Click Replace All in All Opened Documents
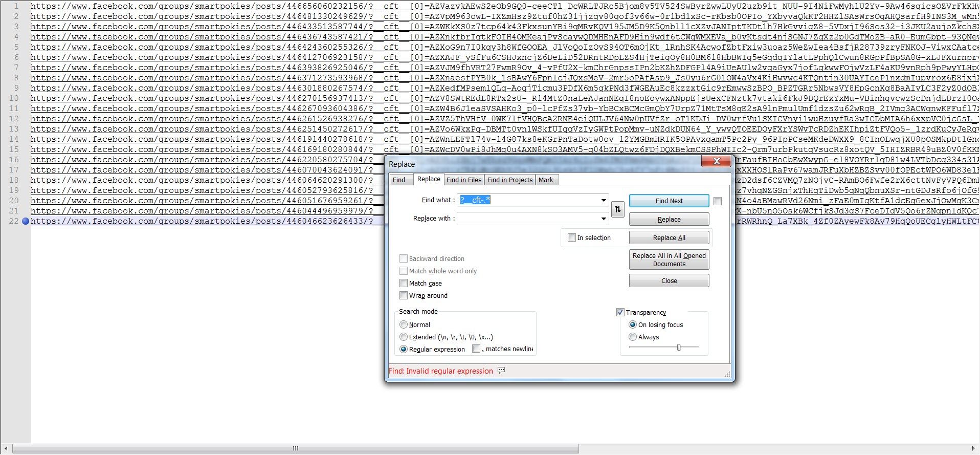 click(669, 259)
